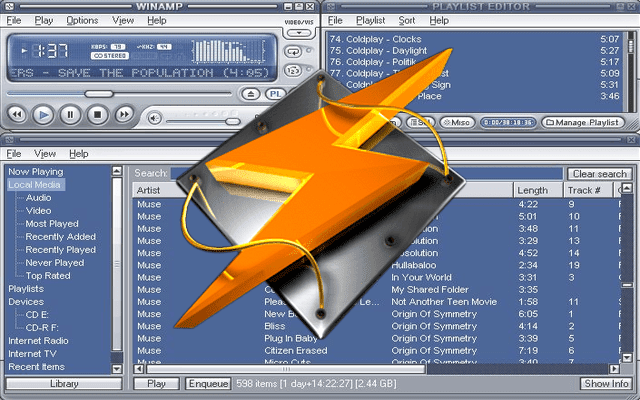
Task: Click the Misc button in Playlist Editor
Action: pyautogui.click(x=457, y=122)
